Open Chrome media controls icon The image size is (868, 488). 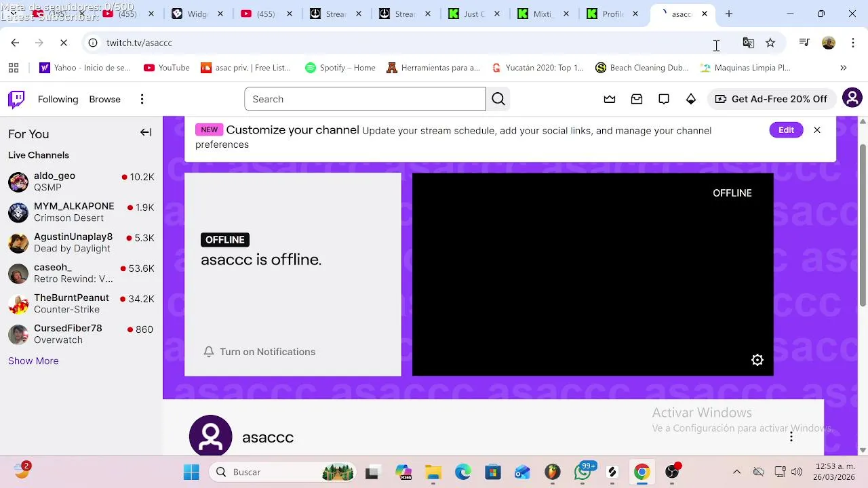(x=804, y=43)
